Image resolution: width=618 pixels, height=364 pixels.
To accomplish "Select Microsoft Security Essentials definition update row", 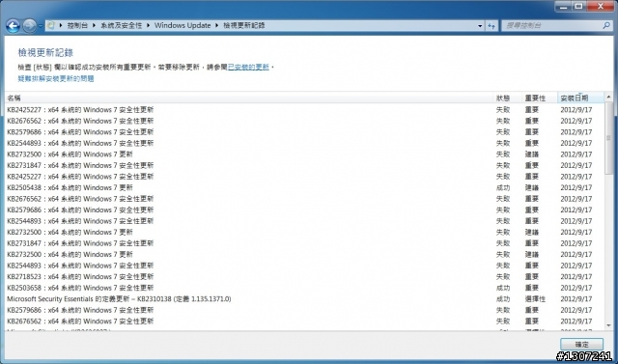I will pos(304,299).
